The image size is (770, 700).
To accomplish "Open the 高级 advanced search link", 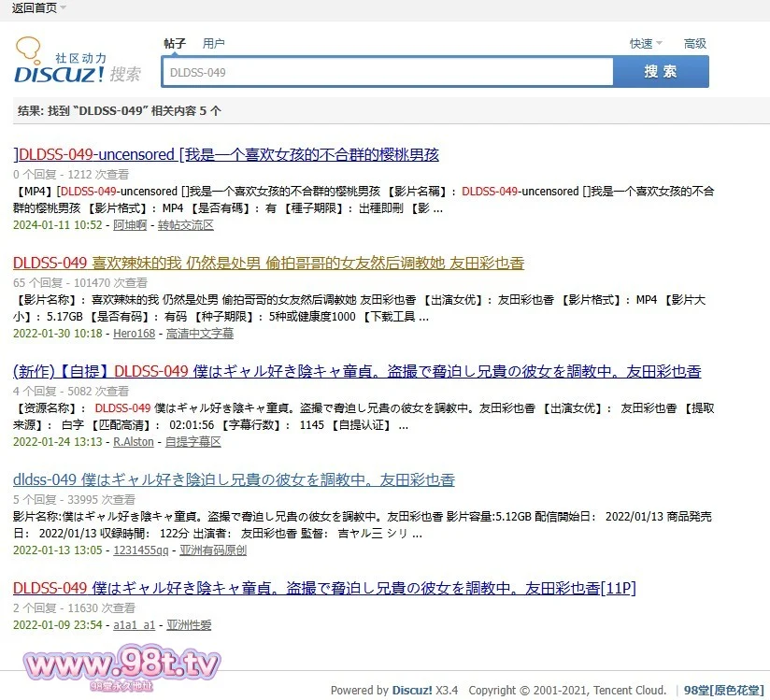I will 695,44.
